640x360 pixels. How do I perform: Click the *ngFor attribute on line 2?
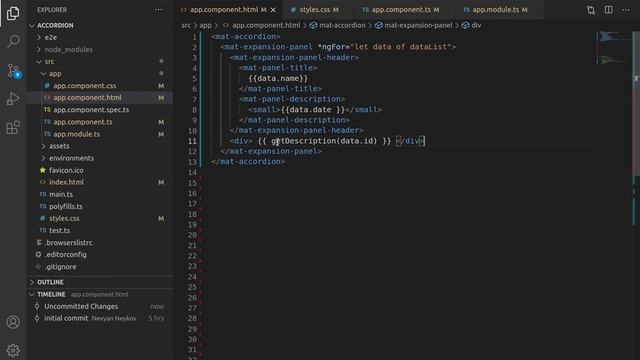pyautogui.click(x=386, y=47)
